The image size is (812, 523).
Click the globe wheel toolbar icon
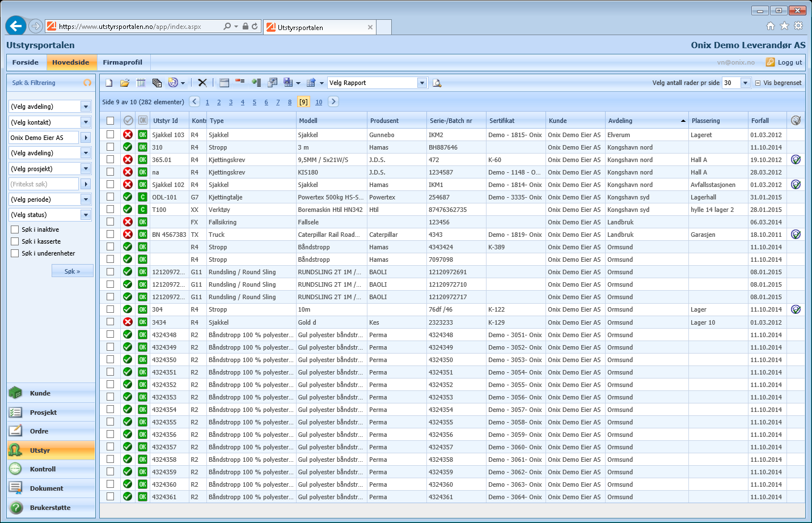point(174,83)
